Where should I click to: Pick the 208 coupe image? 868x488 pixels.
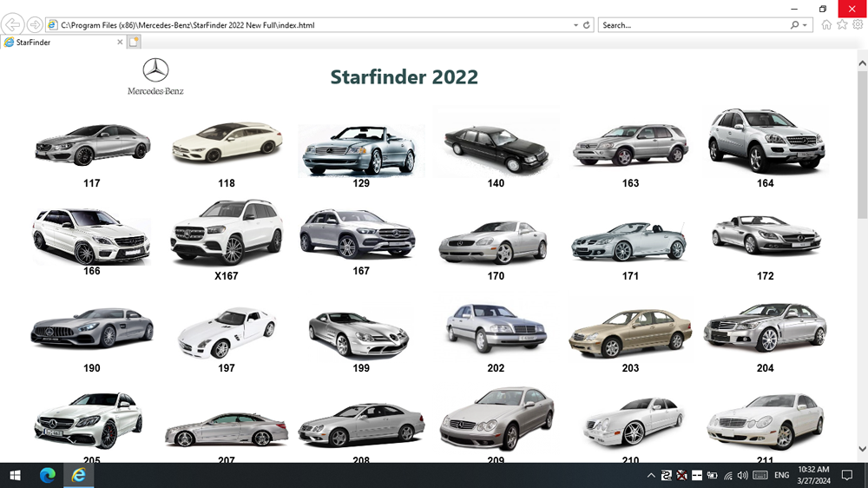361,425
